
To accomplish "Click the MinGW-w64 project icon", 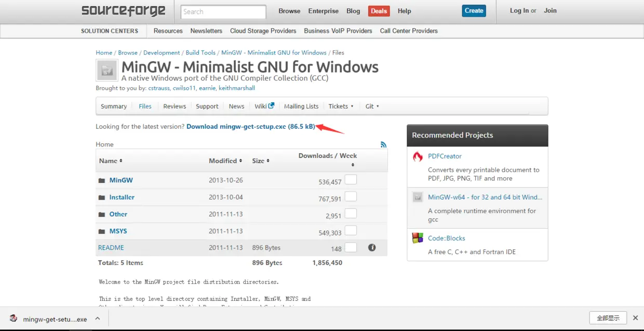I will click(418, 197).
